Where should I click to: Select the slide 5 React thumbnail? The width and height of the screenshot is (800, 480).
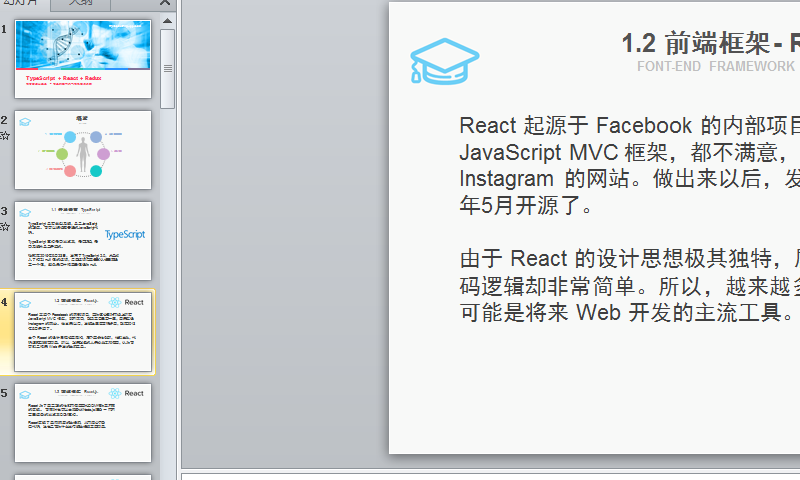click(x=83, y=423)
